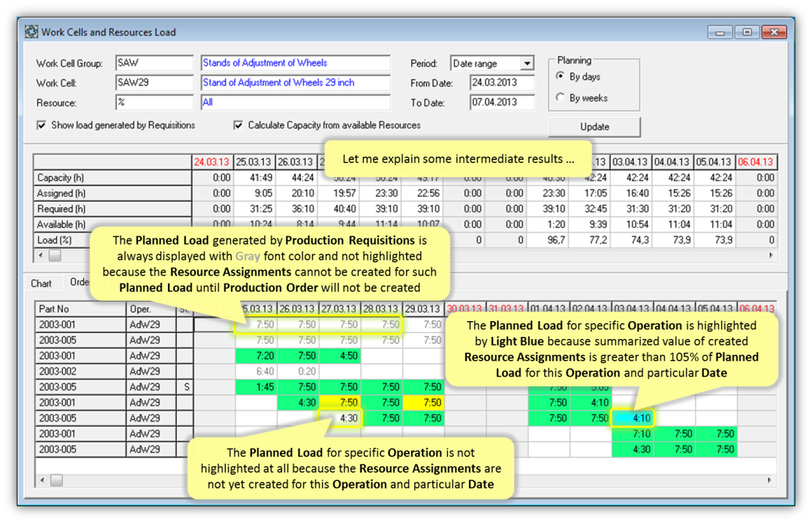Click the 77,2 load percentage cell
812x523 pixels.
[x=591, y=240]
